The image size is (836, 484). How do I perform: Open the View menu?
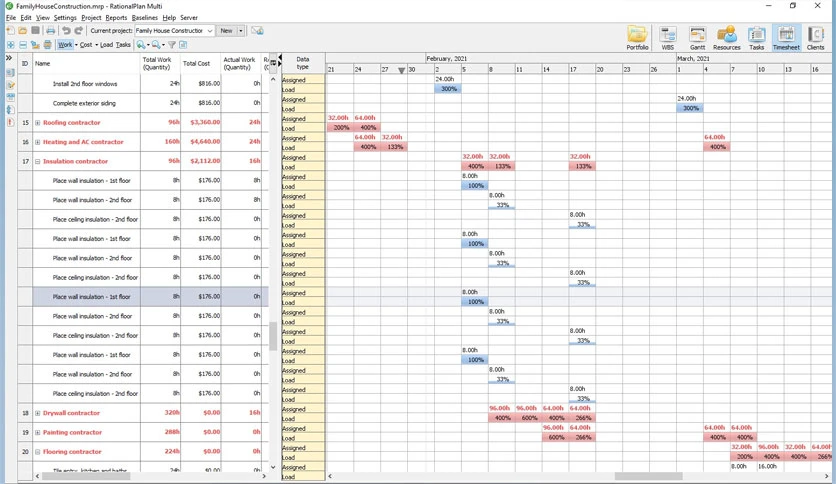pyautogui.click(x=43, y=18)
